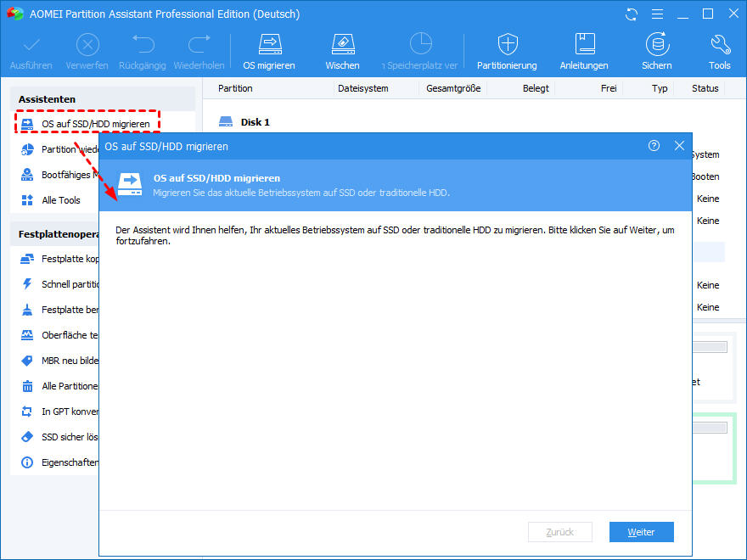The width and height of the screenshot is (747, 560).
Task: Open Alle Tools in the sidebar
Action: 52,200
